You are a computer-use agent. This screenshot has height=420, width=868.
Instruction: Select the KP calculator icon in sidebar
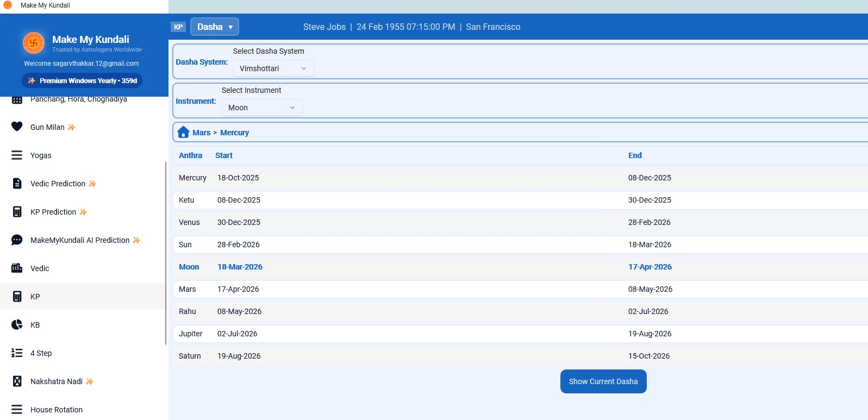click(17, 296)
